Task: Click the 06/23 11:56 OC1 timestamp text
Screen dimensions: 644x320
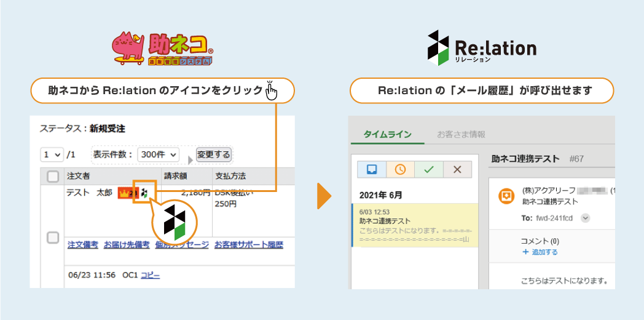Action: (103, 275)
